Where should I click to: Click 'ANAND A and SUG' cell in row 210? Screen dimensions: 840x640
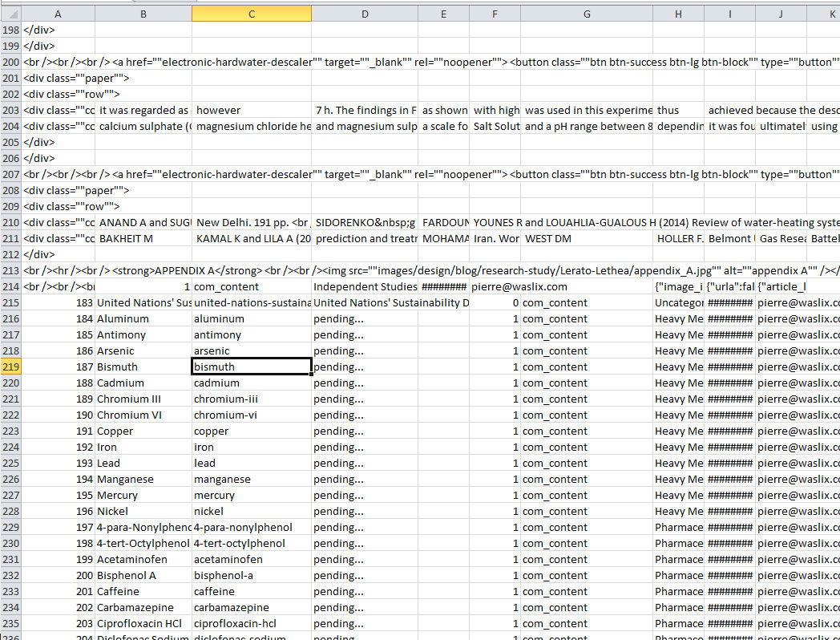pyautogui.click(x=143, y=222)
